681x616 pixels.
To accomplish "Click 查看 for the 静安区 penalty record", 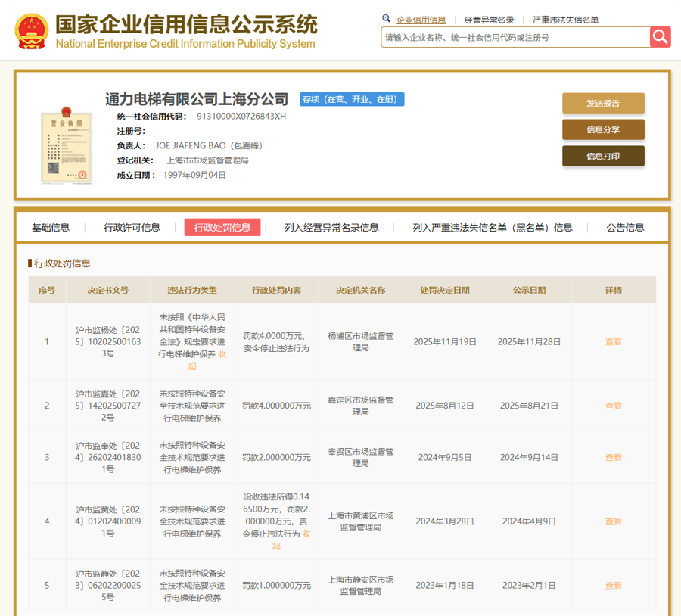I will 613,585.
